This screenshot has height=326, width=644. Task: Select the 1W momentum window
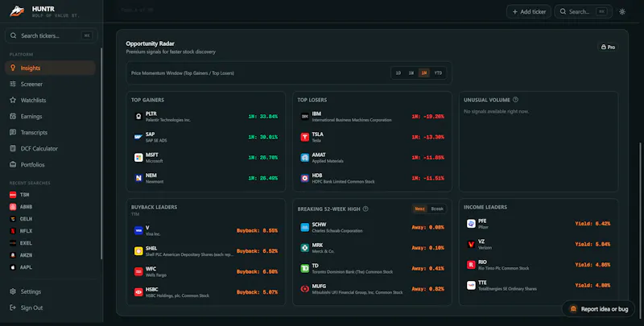click(x=411, y=73)
